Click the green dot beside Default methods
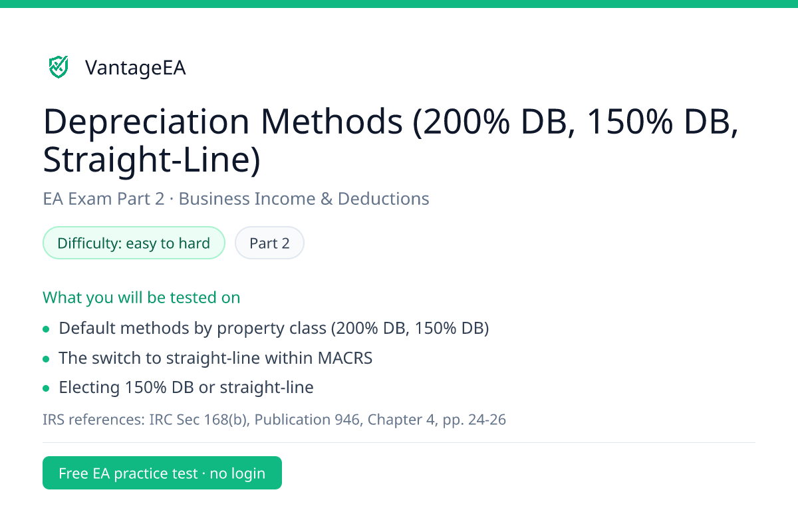798x532 pixels. tap(46, 329)
